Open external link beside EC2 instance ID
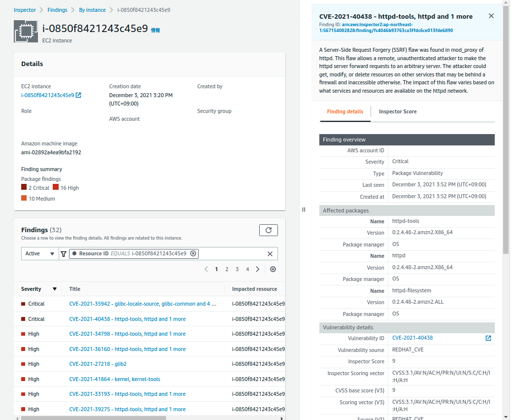513x420 pixels. 78,95
